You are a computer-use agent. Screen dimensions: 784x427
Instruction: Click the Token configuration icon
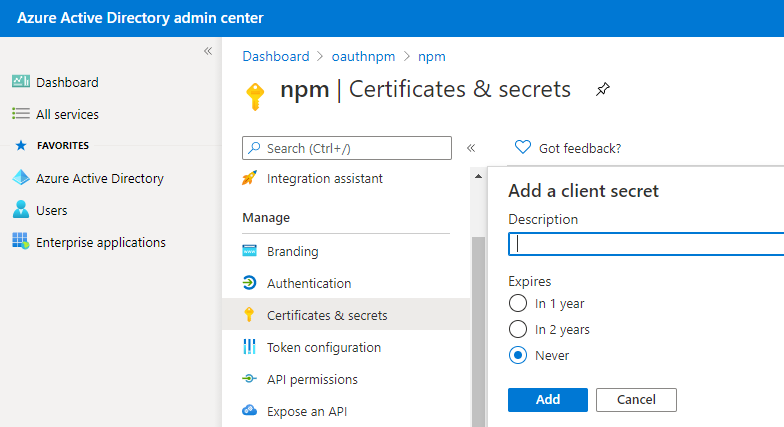click(250, 347)
